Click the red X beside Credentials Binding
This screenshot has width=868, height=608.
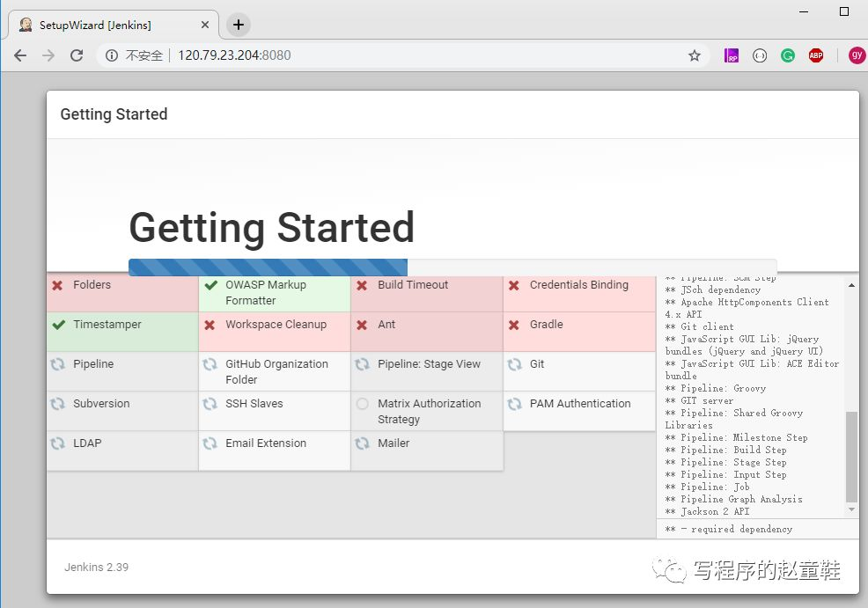point(514,285)
